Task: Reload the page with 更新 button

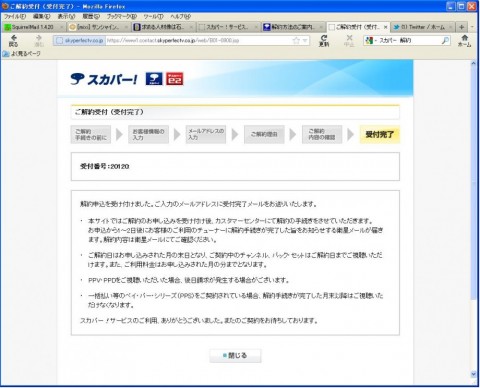Action: point(324,40)
